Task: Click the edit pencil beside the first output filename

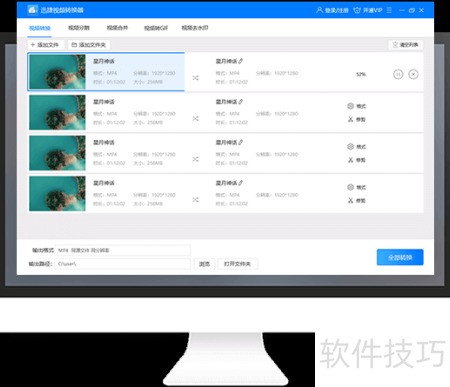Action: [x=241, y=61]
